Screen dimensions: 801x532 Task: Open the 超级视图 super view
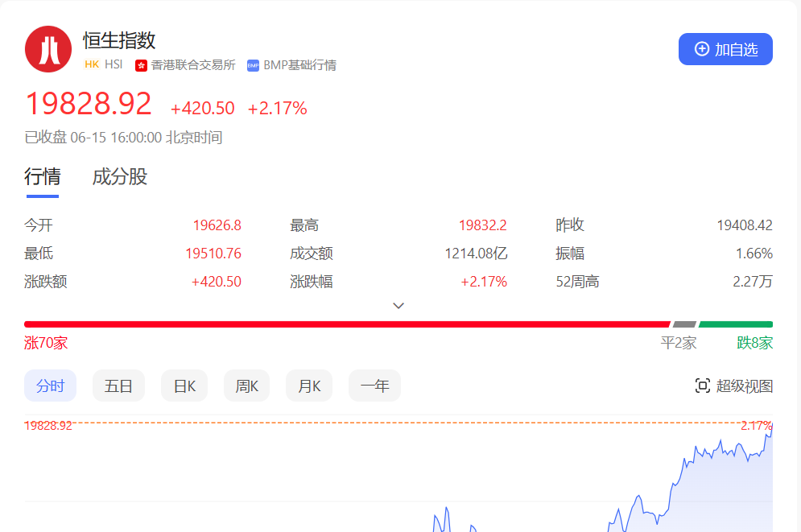pos(733,386)
